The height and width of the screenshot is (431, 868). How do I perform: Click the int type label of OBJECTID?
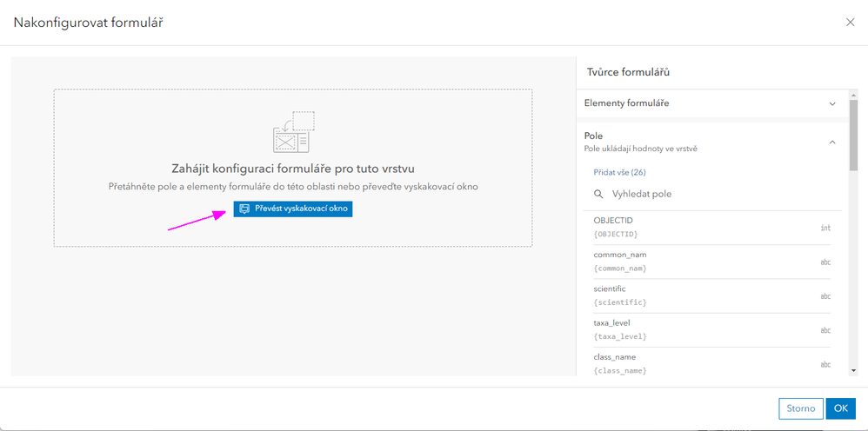click(825, 228)
